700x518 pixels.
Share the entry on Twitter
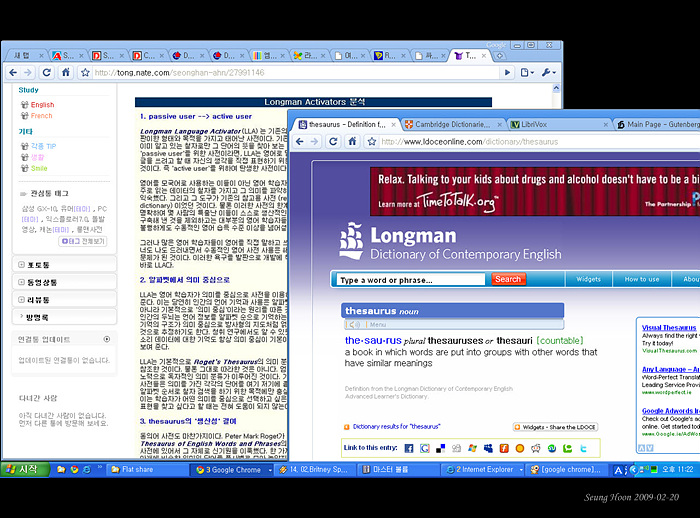(583, 448)
